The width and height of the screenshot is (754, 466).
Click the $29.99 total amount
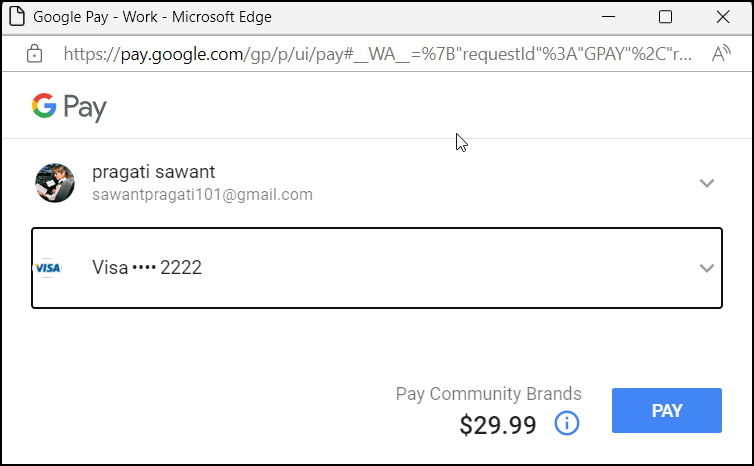pyautogui.click(x=498, y=424)
